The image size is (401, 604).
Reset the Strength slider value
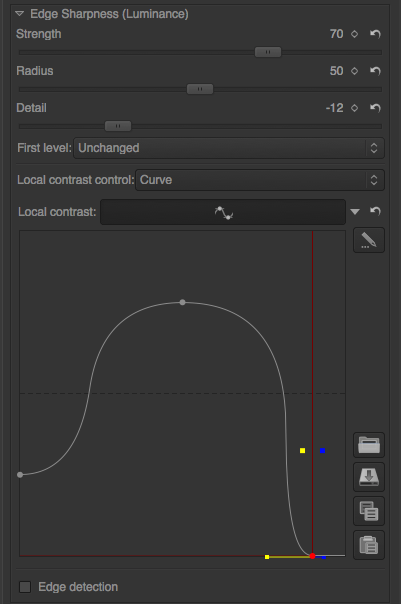(375, 34)
